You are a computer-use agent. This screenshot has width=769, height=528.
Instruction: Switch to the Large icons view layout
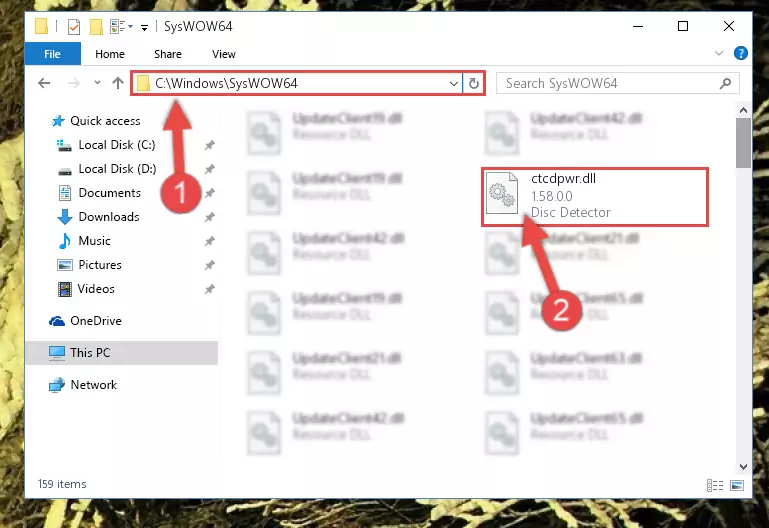click(737, 485)
